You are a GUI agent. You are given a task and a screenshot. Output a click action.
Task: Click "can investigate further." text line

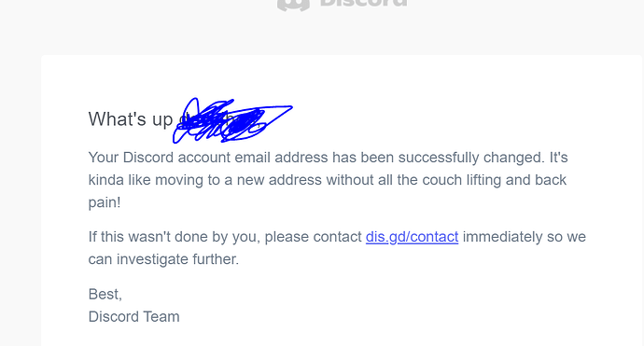(163, 259)
